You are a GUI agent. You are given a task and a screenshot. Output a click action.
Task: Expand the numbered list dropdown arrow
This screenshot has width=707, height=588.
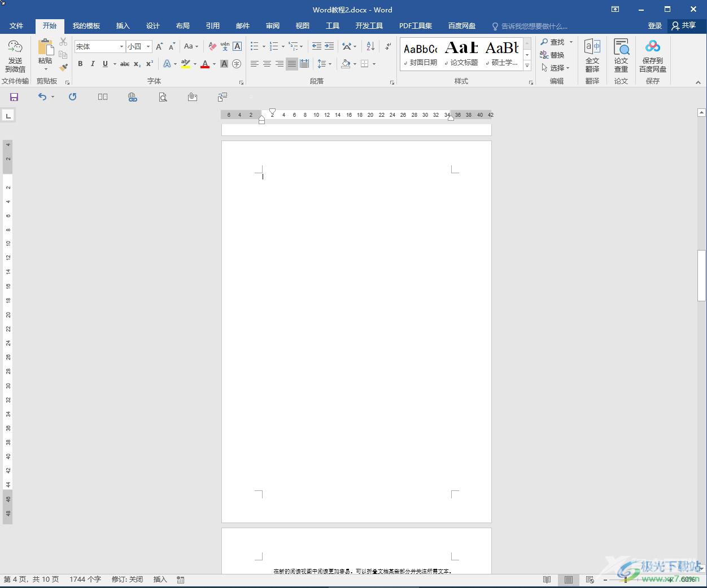click(283, 46)
